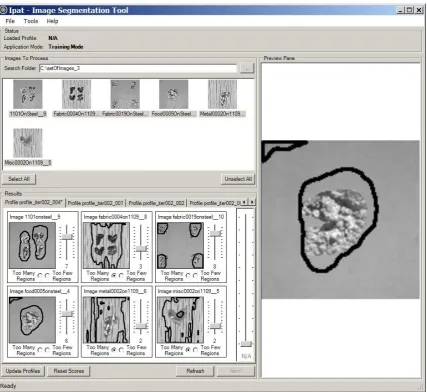Choose Too Many Regions for image misc0002on1109__5
Image resolution: width=427 pixels, height=392 pixels.
(188, 350)
